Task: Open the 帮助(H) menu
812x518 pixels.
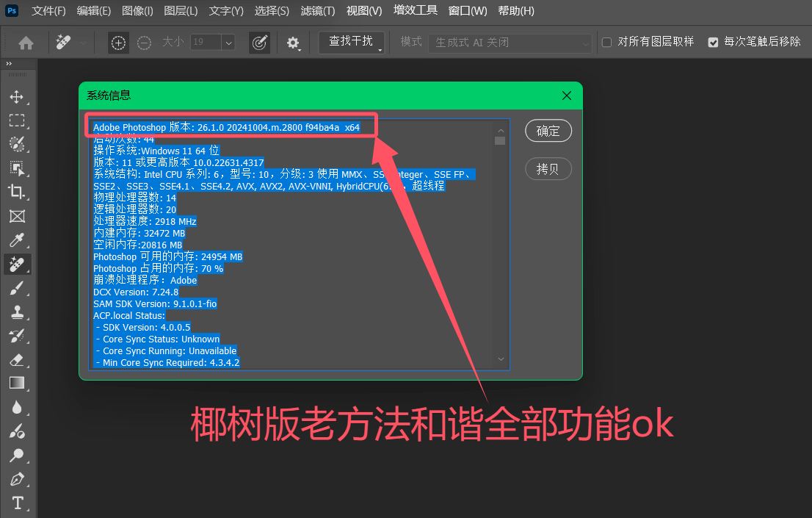Action: click(x=516, y=11)
